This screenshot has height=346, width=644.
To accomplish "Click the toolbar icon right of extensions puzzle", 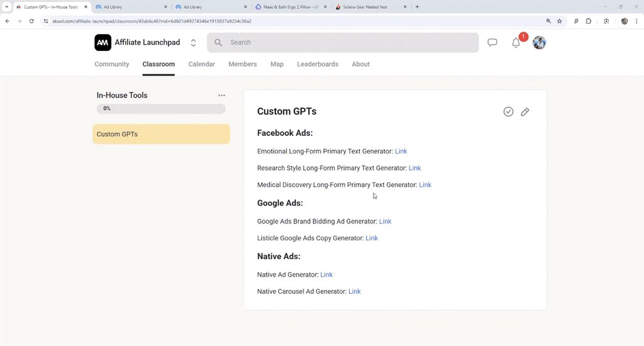I will tap(606, 21).
